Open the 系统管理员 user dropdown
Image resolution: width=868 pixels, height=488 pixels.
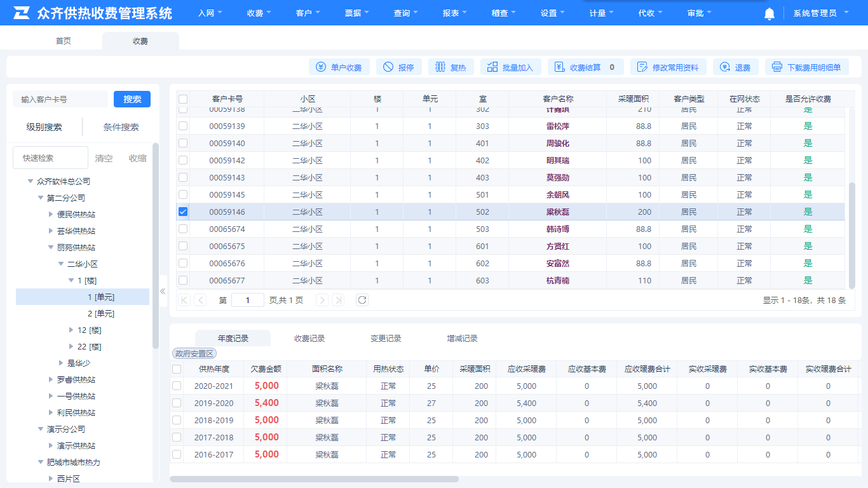(x=820, y=13)
